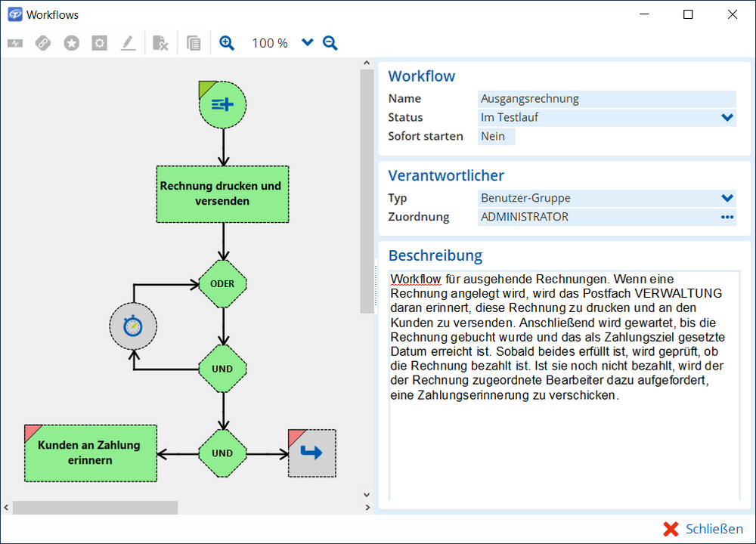Select the upper UND diamond node
Image resolution: width=756 pixels, height=544 pixels.
223,369
